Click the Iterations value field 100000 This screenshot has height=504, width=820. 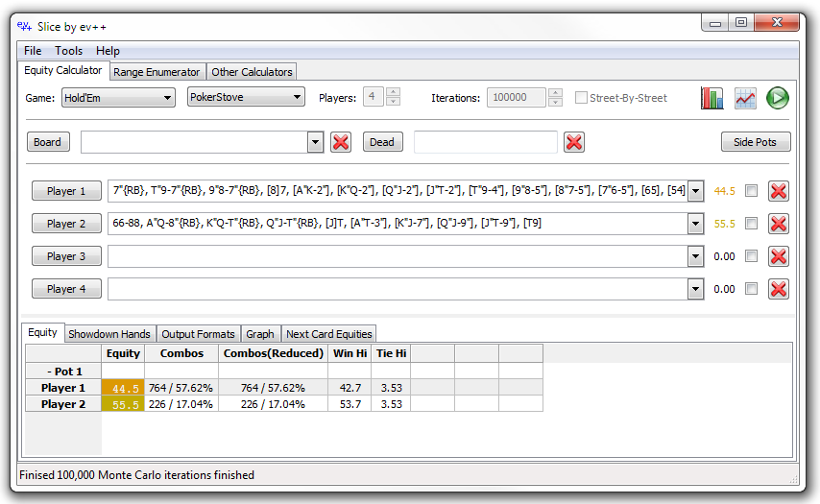[x=517, y=97]
